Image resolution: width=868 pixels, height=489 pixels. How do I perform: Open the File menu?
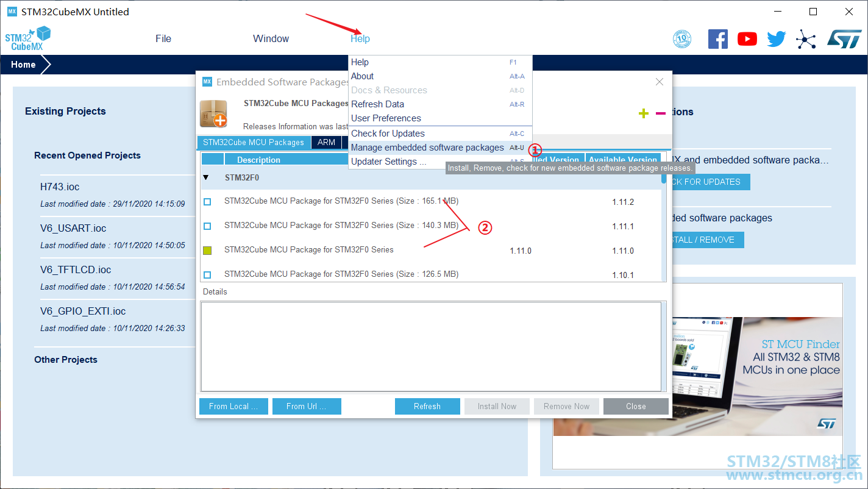163,38
